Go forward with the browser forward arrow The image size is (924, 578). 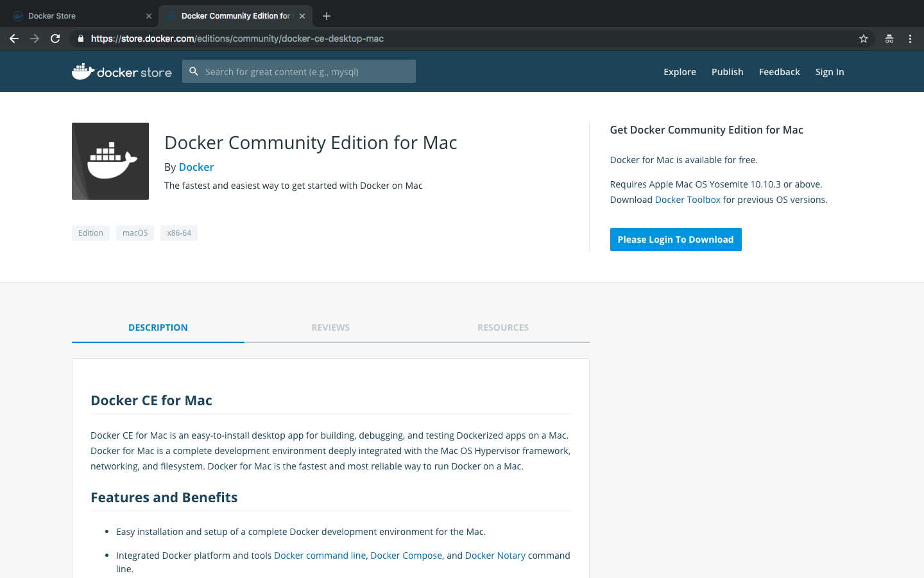[x=35, y=39]
